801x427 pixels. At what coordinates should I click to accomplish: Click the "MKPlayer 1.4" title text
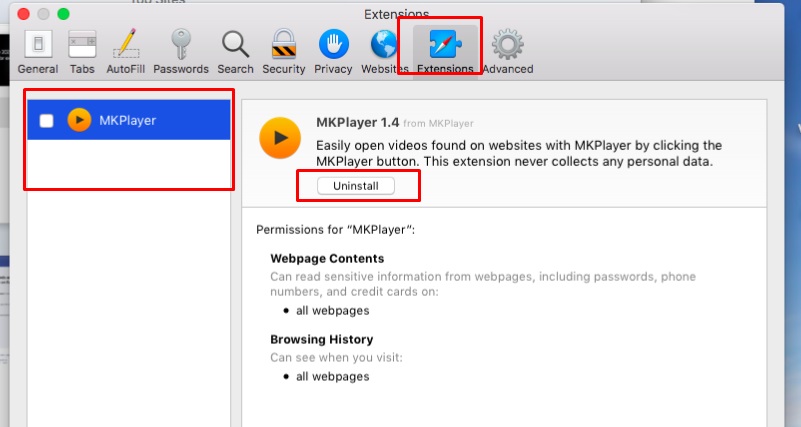click(x=357, y=122)
